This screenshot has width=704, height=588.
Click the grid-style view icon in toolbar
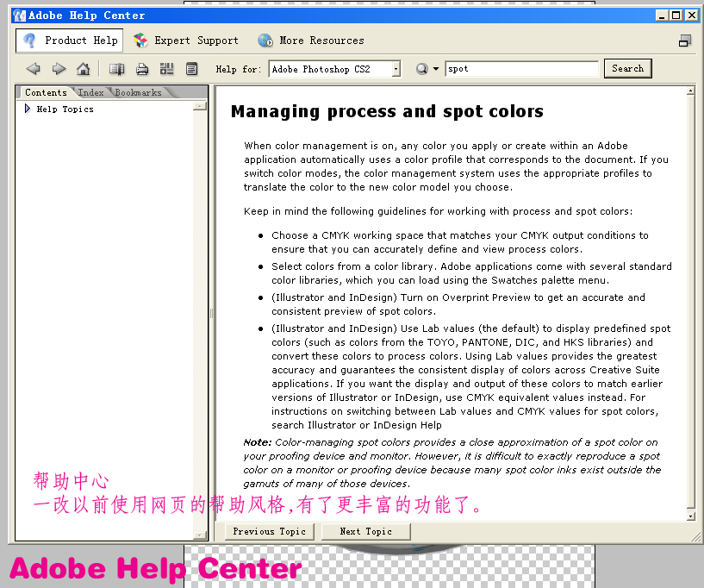coord(166,69)
